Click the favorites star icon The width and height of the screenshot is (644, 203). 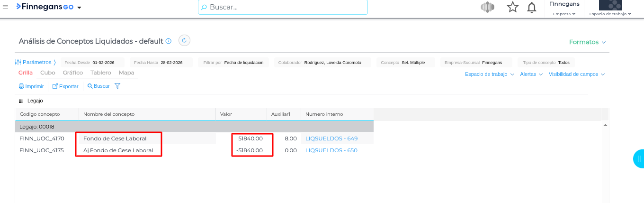(x=512, y=7)
